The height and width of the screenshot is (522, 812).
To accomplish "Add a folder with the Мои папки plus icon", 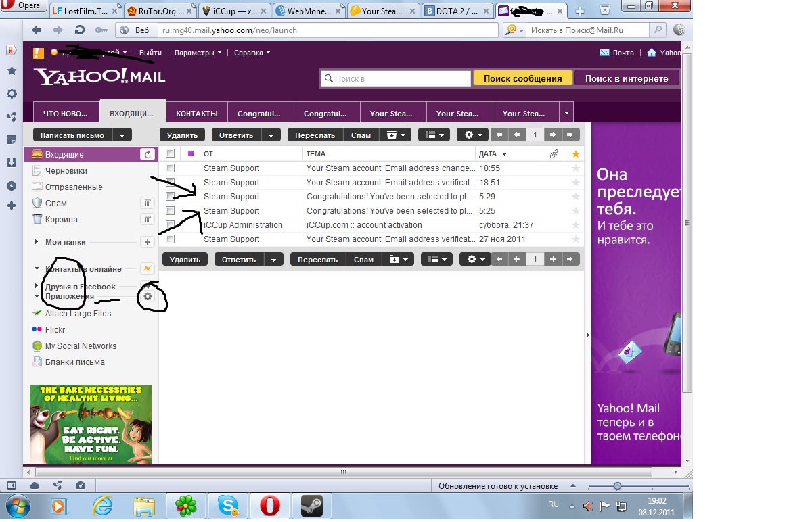I will [x=148, y=242].
